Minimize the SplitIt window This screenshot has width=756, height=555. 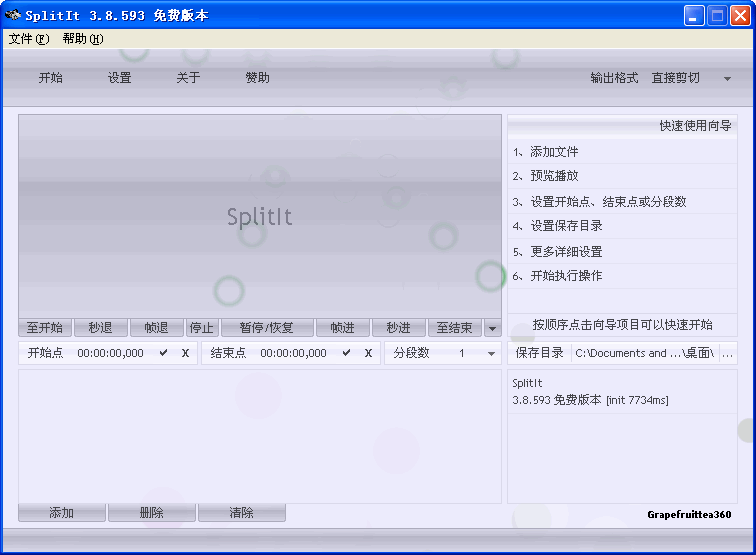click(x=694, y=16)
